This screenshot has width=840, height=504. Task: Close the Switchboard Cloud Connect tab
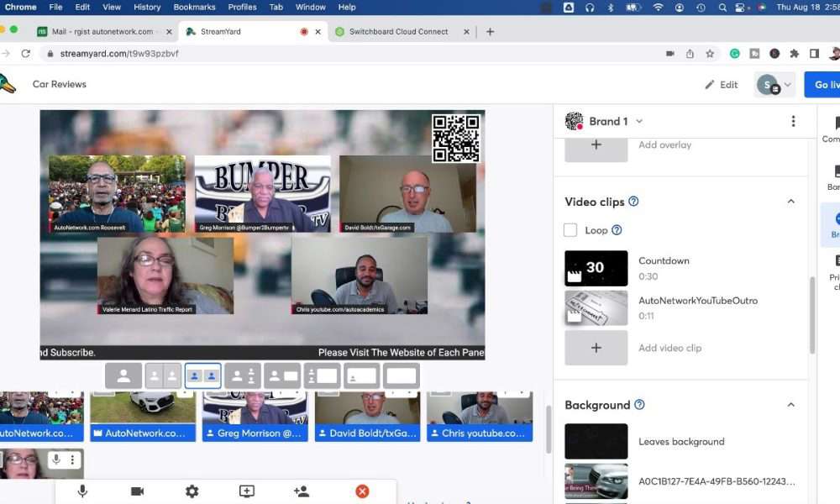tap(466, 32)
